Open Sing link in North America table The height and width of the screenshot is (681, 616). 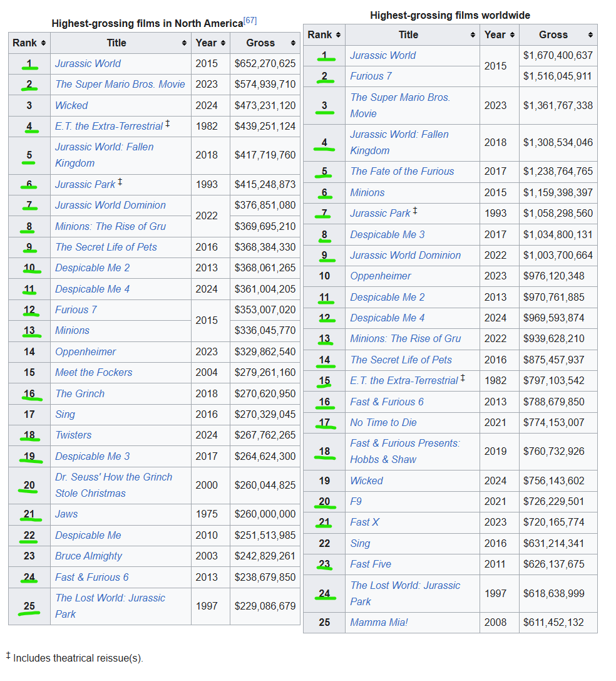click(x=65, y=414)
